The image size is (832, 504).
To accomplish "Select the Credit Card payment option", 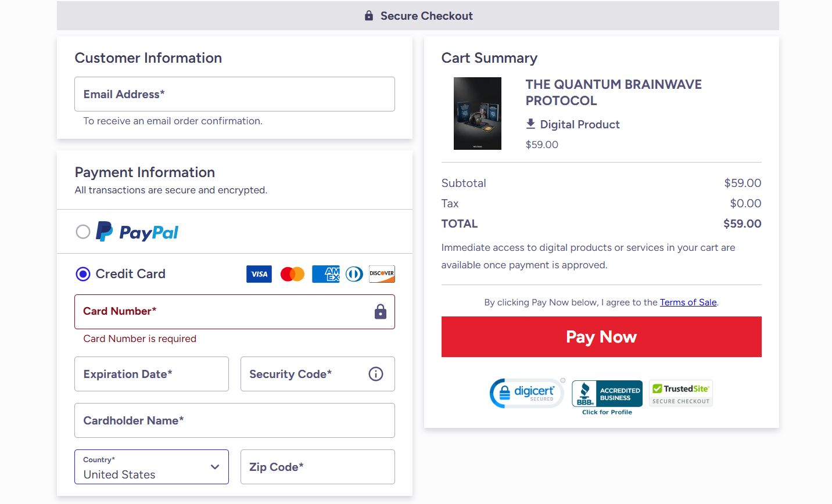I will coord(83,273).
